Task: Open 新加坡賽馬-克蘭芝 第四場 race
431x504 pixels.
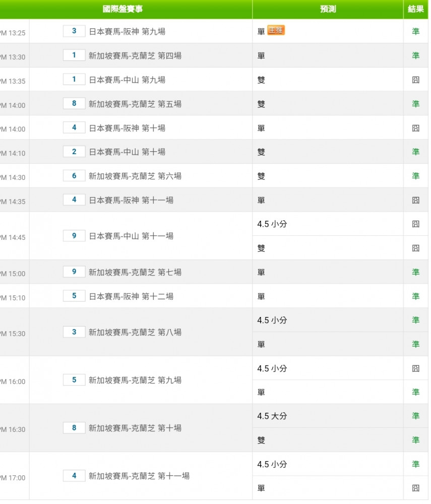Action: tap(135, 55)
